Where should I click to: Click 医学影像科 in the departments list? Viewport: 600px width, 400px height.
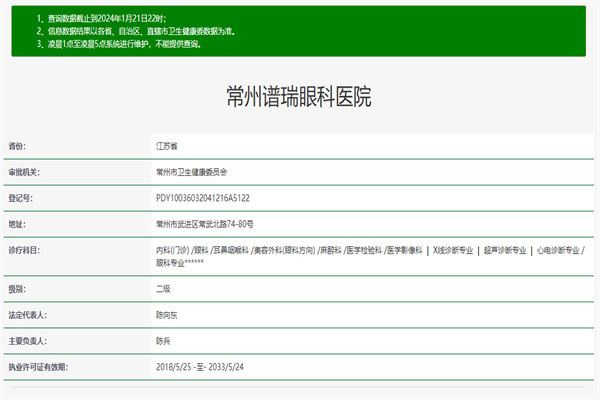[404, 250]
